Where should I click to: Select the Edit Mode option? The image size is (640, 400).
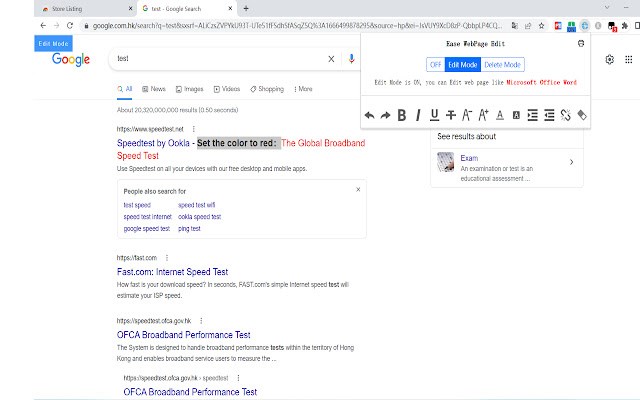(462, 64)
